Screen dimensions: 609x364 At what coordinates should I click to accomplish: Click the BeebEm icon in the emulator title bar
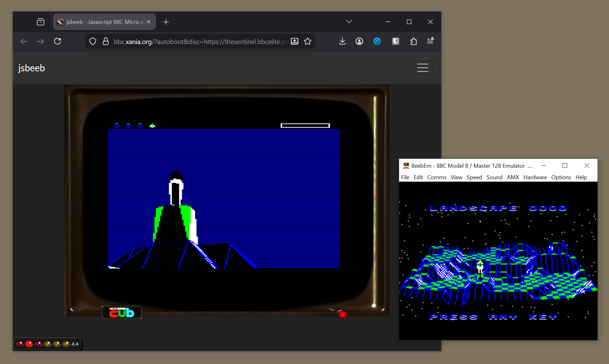point(406,166)
